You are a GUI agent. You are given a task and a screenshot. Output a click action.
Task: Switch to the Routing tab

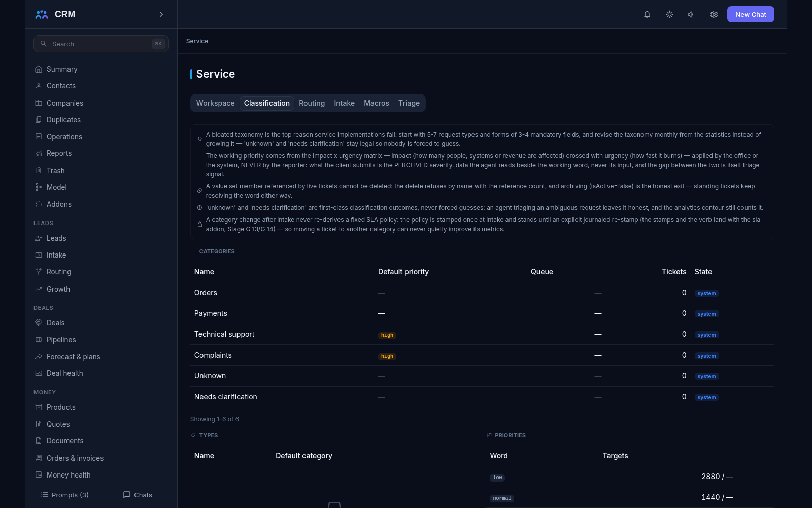coord(312,103)
